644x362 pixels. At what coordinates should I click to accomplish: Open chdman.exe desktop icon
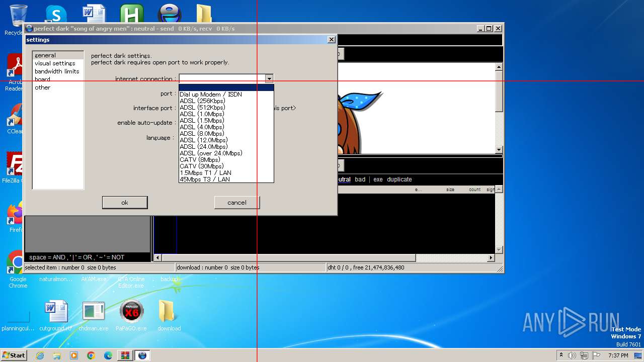pos(94,316)
